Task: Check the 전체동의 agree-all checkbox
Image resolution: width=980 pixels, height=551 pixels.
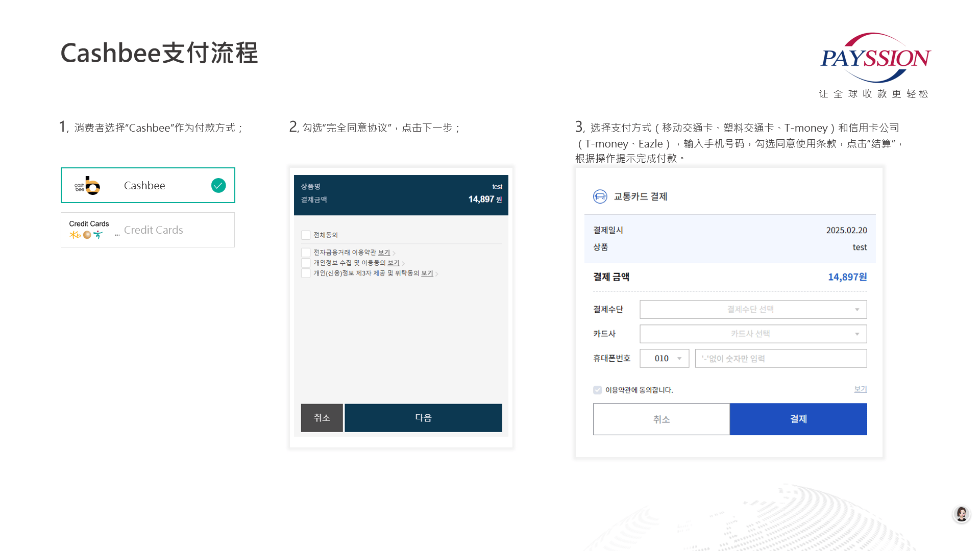Action: coord(306,235)
